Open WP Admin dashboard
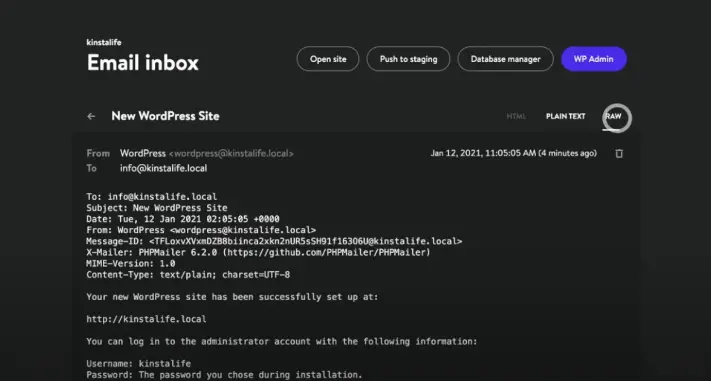Image resolution: width=711 pixels, height=381 pixels. [594, 59]
